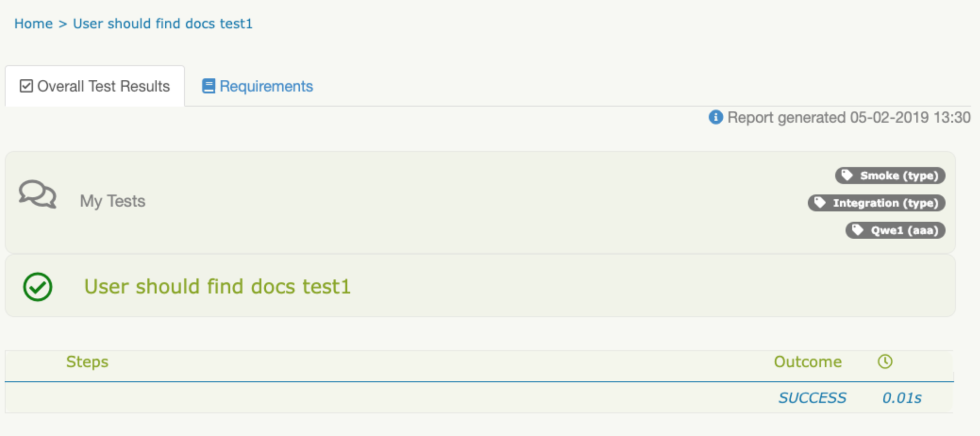Viewport: 980px width, 436px height.
Task: Click the tag icon in Qwe1 label
Action: click(x=858, y=230)
